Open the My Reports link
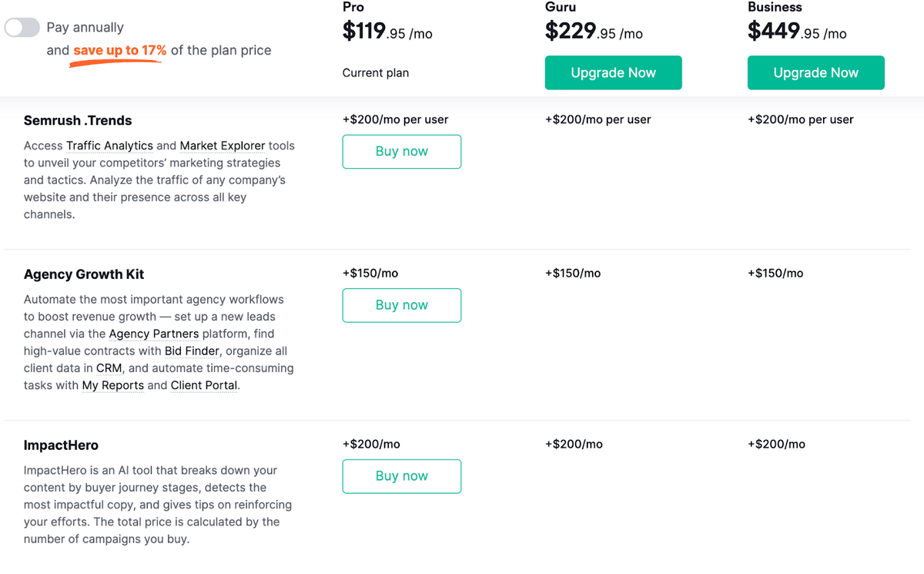This screenshot has width=924, height=574. click(113, 385)
